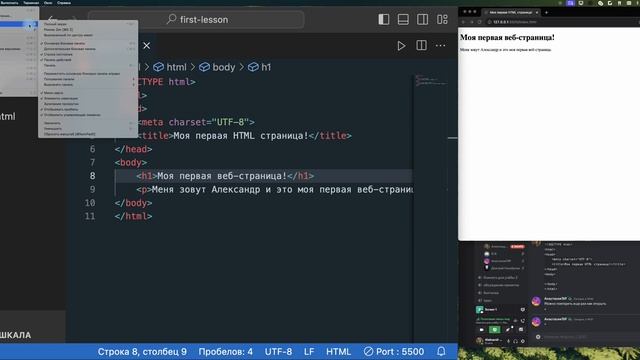Disconnect from the Discord voice call

[x=522, y=321]
